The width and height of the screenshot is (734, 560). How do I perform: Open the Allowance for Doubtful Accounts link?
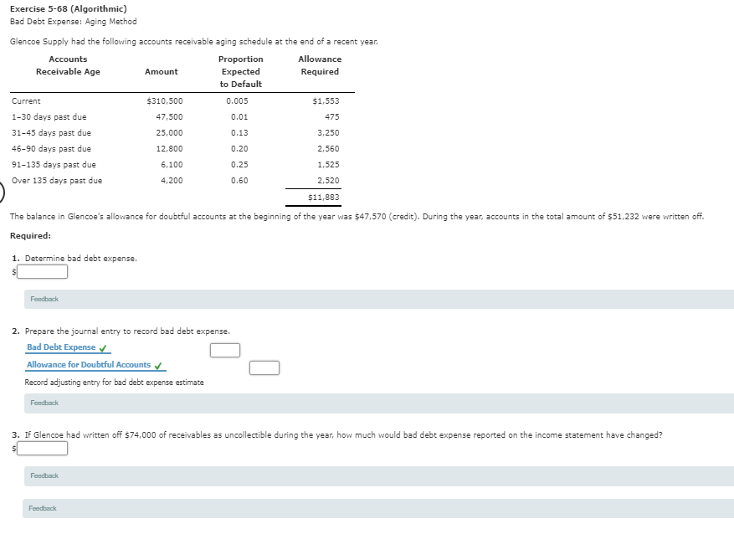coord(88,363)
